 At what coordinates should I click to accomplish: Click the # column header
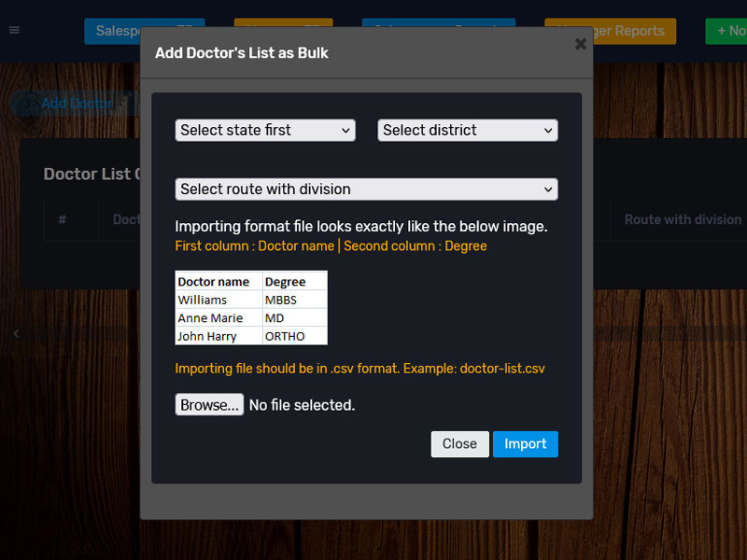(63, 220)
